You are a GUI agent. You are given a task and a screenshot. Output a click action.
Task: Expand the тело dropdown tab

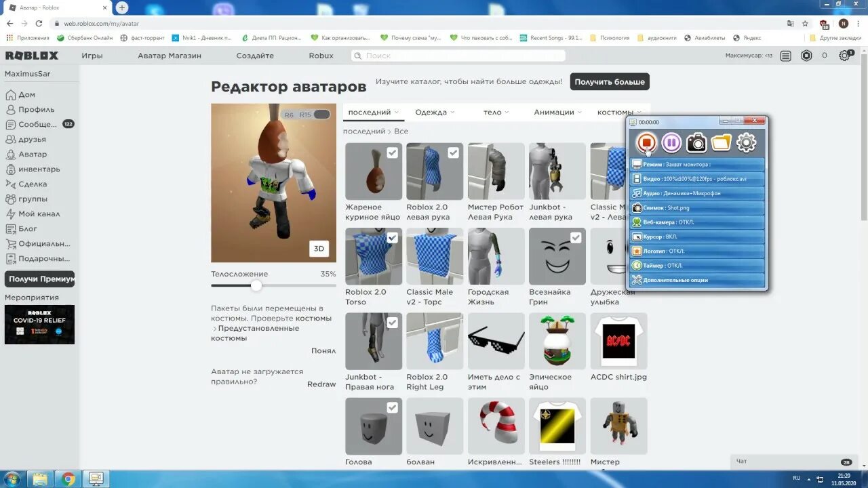tap(496, 113)
